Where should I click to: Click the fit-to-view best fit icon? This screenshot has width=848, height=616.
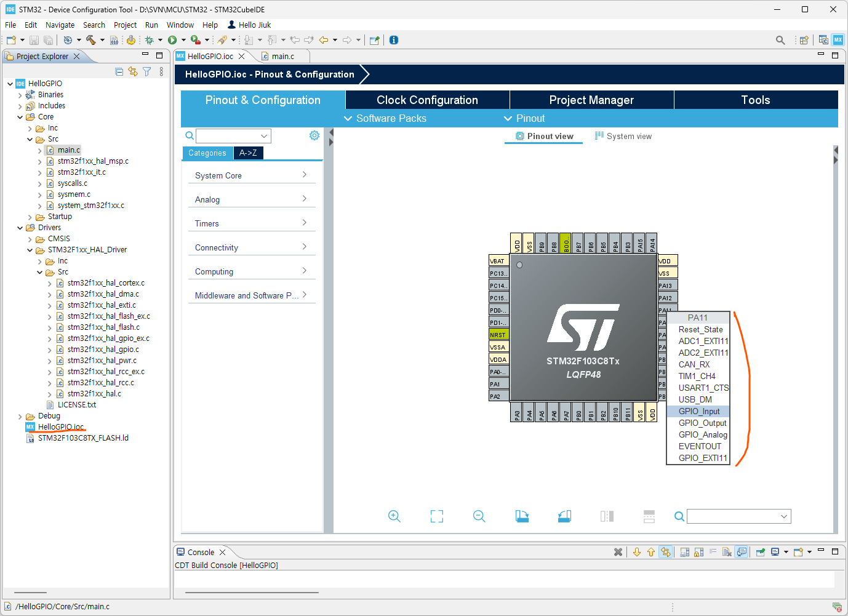click(x=437, y=516)
